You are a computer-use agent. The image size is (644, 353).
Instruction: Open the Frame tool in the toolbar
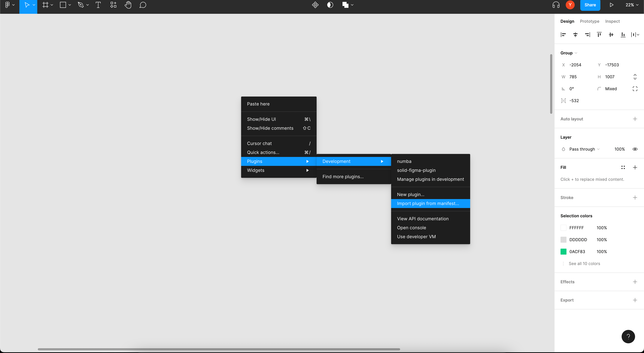(x=45, y=5)
